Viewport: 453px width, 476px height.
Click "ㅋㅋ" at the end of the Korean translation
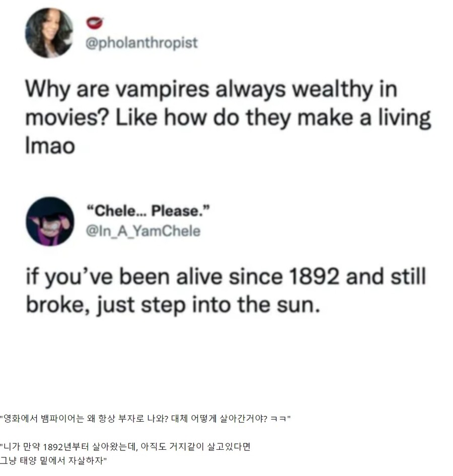point(278,419)
